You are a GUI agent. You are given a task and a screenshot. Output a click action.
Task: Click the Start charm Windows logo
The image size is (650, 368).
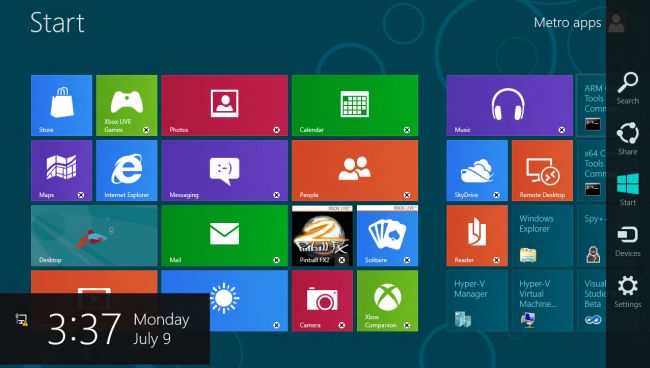(x=628, y=184)
